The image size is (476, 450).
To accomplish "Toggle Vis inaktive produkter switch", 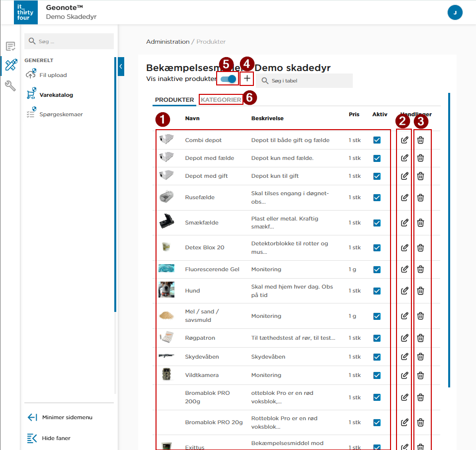I will (x=228, y=79).
